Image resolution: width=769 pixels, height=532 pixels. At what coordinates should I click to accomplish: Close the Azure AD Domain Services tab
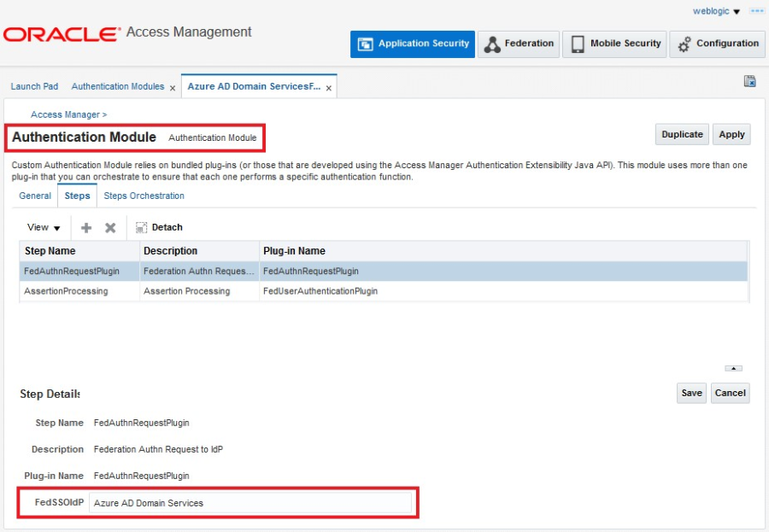coord(329,88)
